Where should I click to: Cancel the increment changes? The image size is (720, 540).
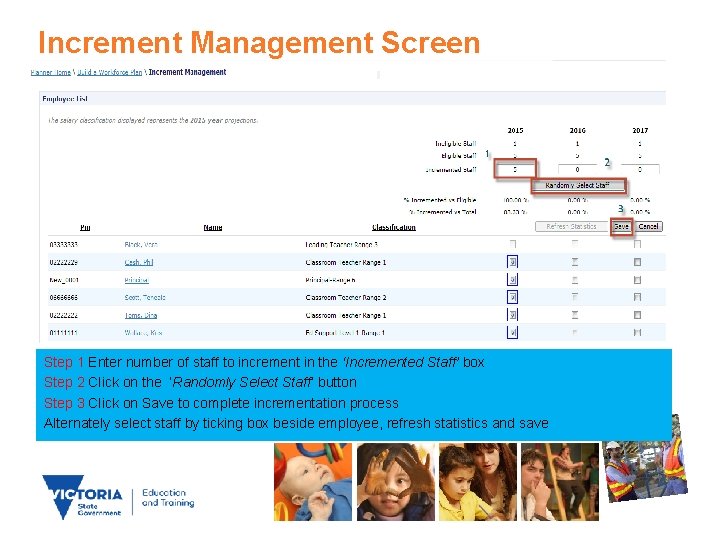click(648, 226)
